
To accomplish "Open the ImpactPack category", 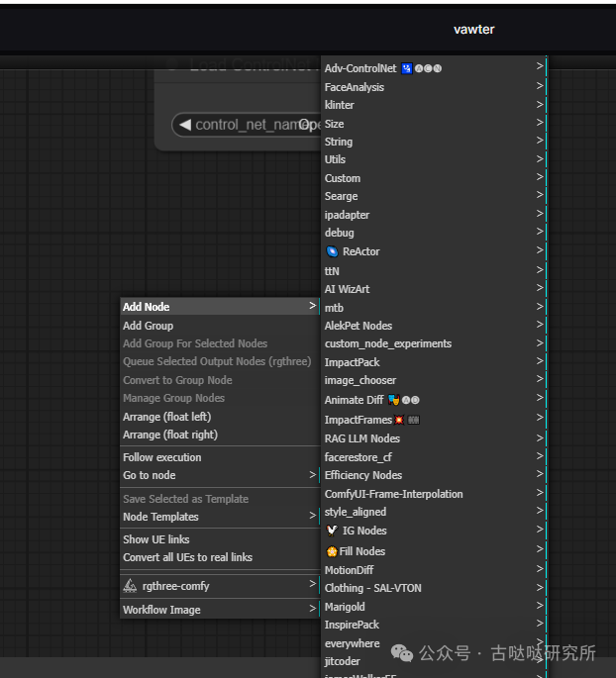I will pos(434,362).
